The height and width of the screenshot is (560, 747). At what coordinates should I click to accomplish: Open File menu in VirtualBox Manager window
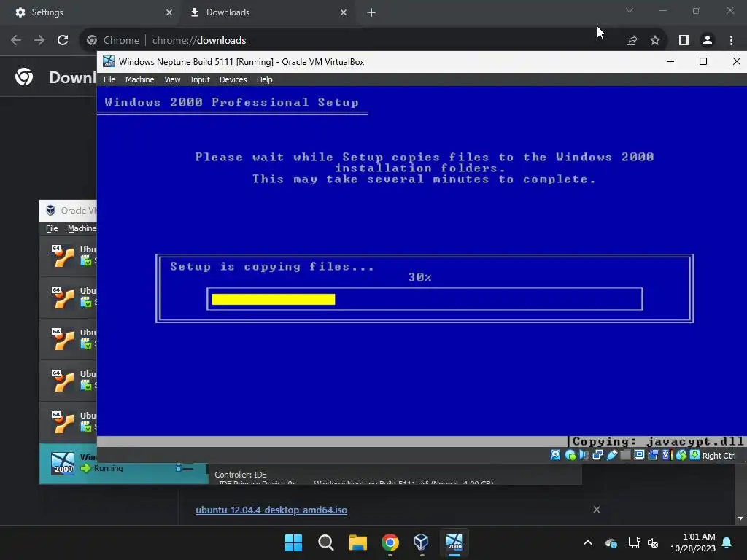[x=52, y=228]
